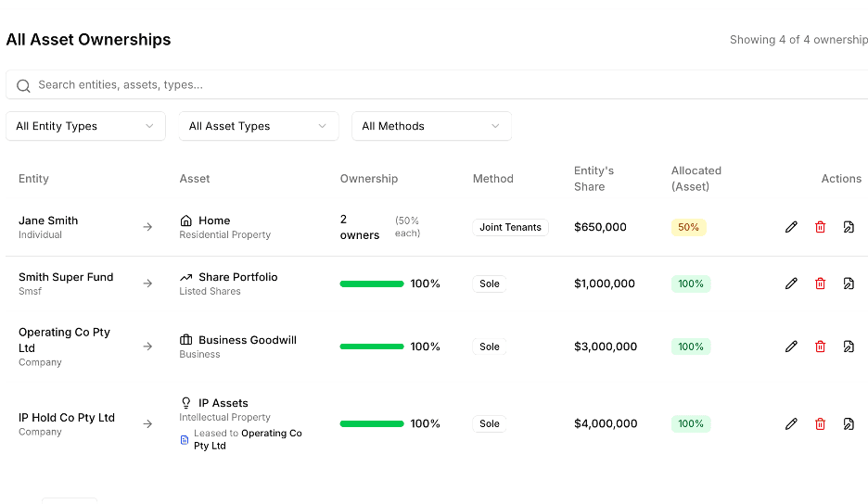Click the Ownership column header
Viewport: 868px width, 504px height.
tap(369, 178)
